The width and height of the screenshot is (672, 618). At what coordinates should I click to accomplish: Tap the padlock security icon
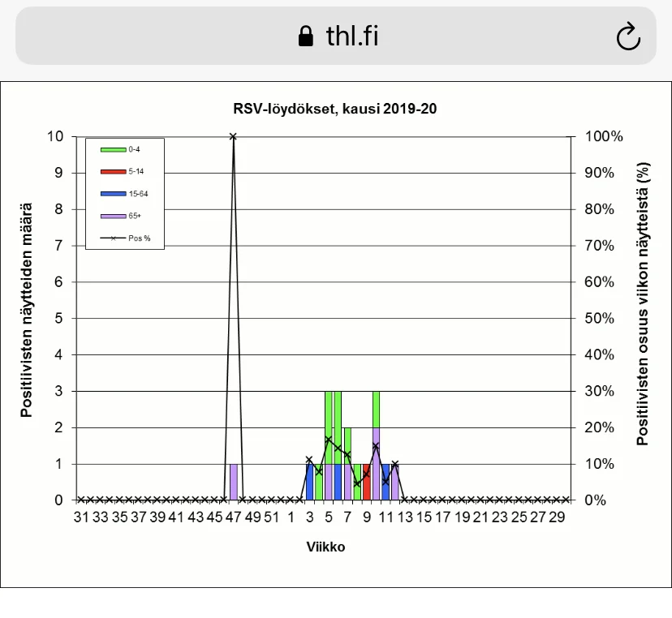[x=305, y=36]
